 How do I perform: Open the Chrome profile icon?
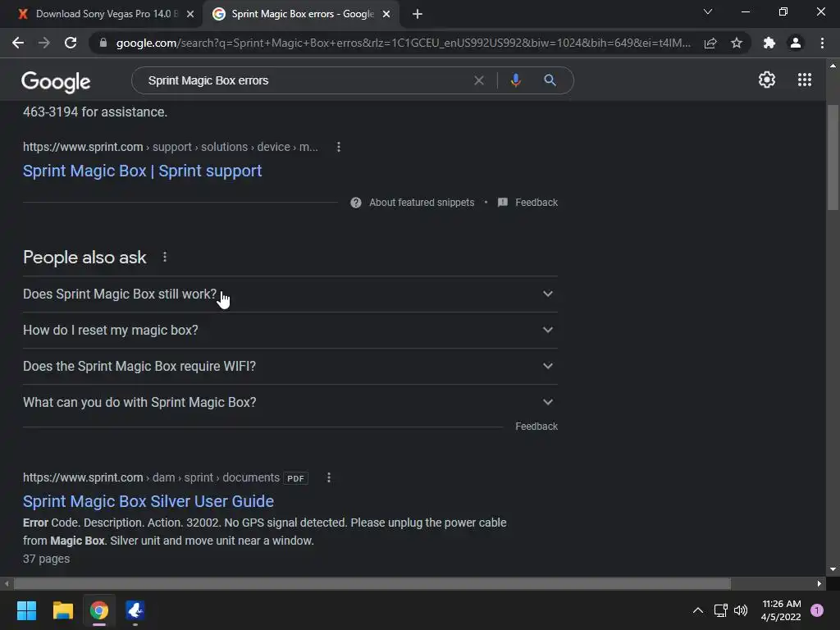click(796, 43)
